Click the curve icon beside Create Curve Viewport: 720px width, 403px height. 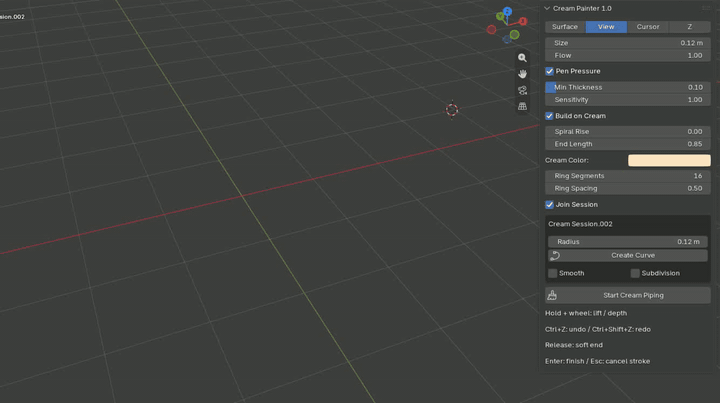[555, 256]
